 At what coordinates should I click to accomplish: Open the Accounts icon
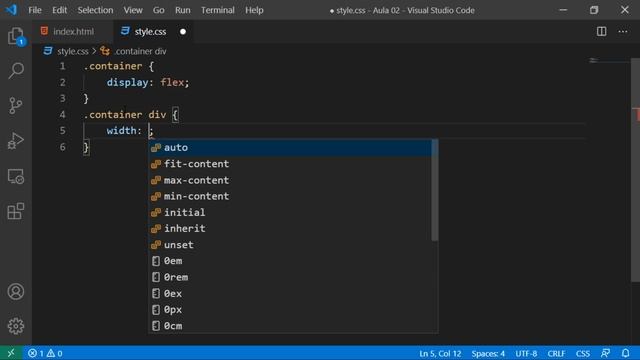16,292
